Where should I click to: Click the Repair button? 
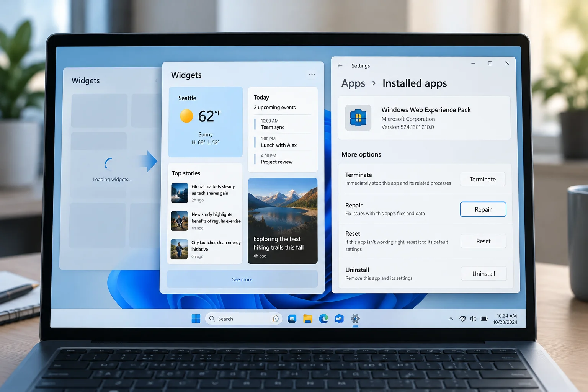[483, 209]
